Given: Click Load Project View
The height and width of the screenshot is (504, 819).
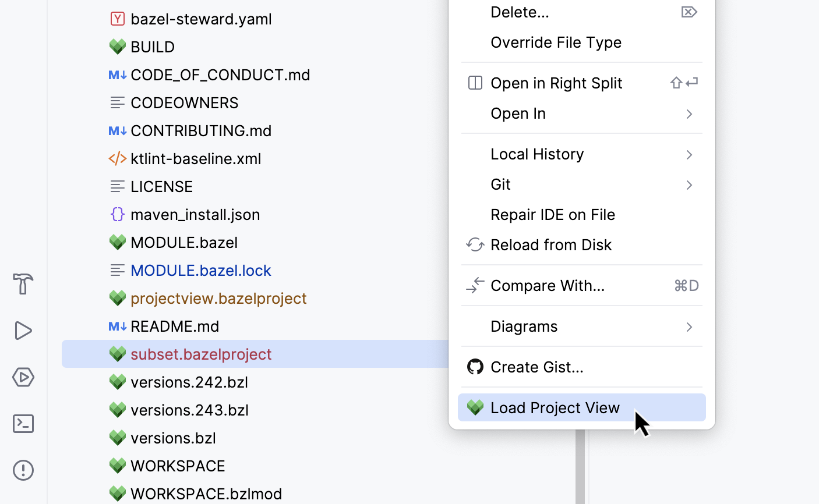Looking at the screenshot, I should pyautogui.click(x=555, y=407).
